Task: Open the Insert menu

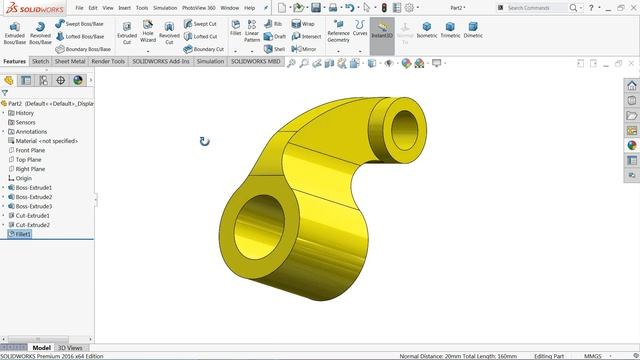Action: tap(124, 8)
